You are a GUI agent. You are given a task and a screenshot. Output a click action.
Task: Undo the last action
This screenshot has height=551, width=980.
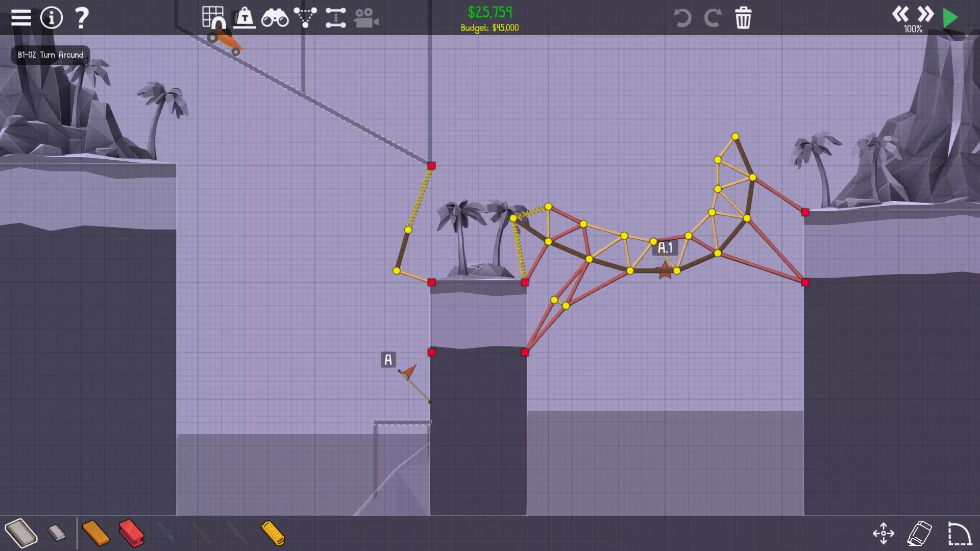[682, 18]
